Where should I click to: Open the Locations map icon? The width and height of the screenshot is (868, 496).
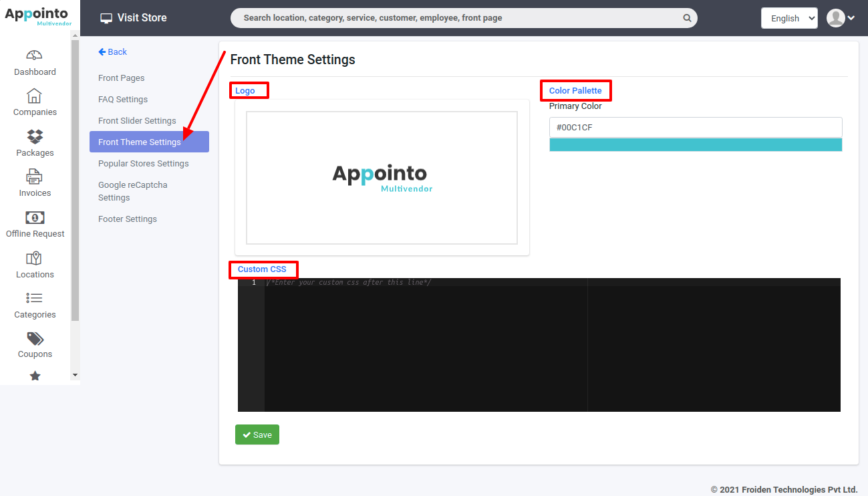coord(35,259)
